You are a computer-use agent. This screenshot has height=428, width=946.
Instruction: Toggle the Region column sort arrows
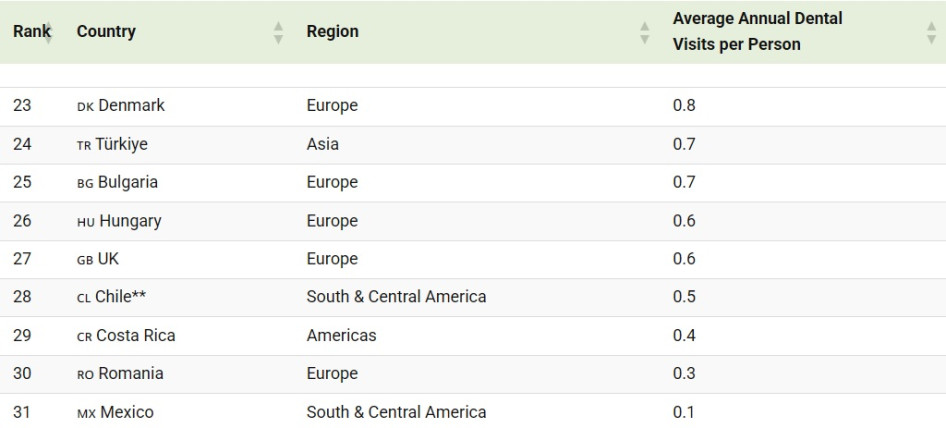point(644,32)
